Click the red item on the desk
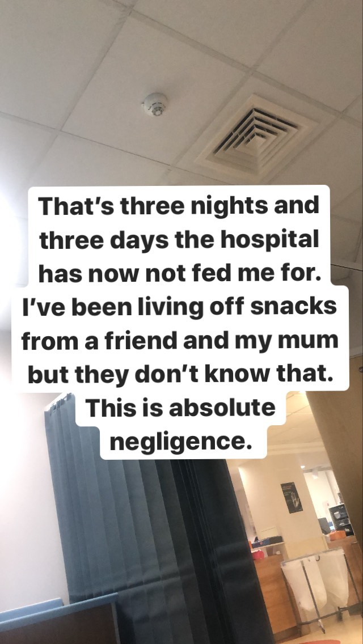 click(258, 555)
